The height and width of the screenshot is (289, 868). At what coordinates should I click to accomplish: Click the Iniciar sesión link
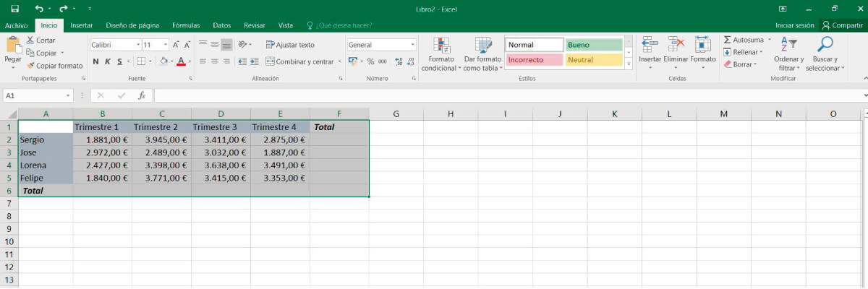click(x=794, y=25)
